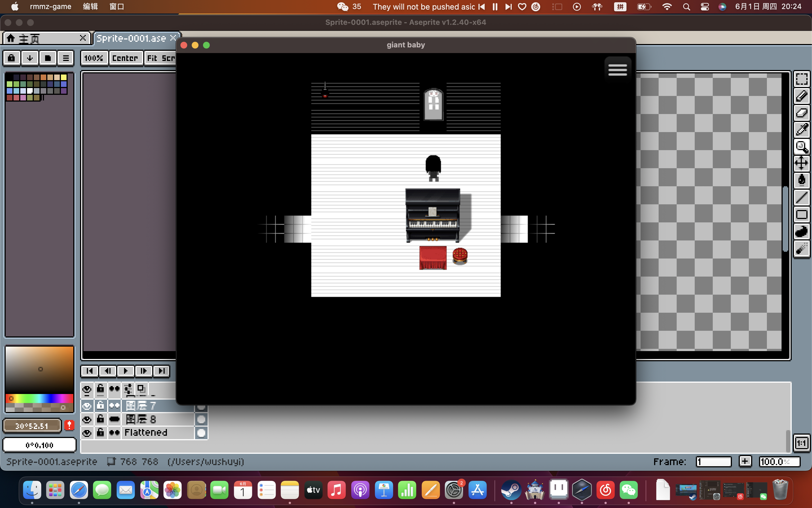
Task: Toggle visibility of the 图层 8 layer
Action: (x=87, y=419)
